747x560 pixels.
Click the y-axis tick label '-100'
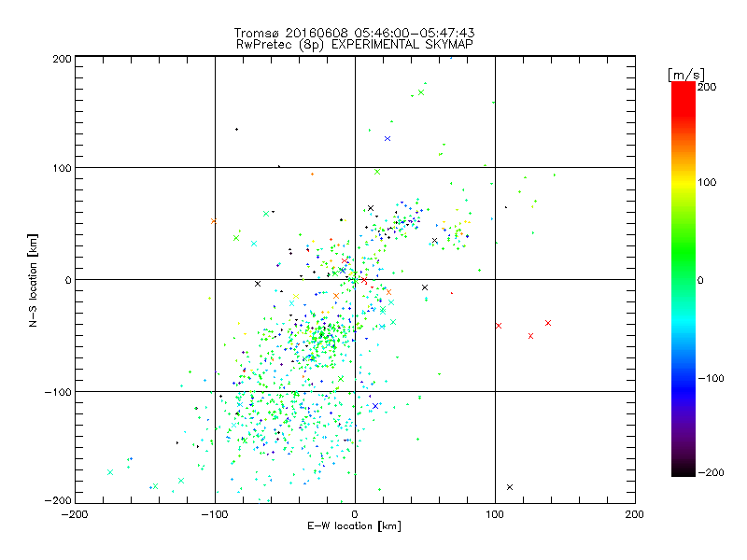coord(58,392)
